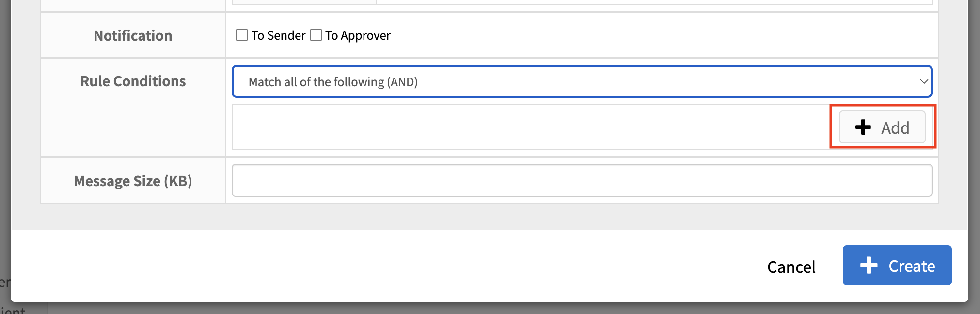The image size is (980, 314).
Task: Click the plus icon on Add button
Action: tap(863, 127)
